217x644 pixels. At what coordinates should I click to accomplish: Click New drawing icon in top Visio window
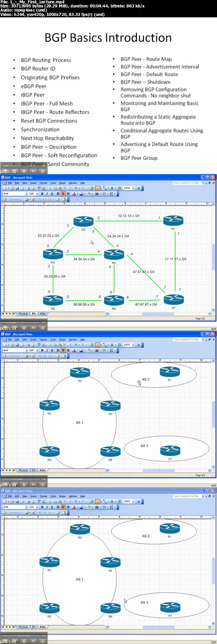(x=5, y=188)
